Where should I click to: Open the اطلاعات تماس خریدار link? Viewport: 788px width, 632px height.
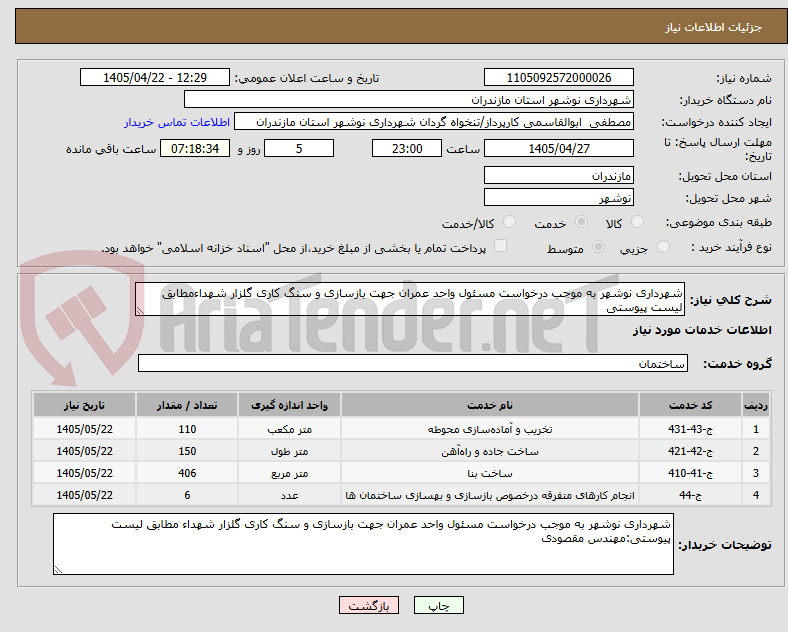[x=177, y=122]
